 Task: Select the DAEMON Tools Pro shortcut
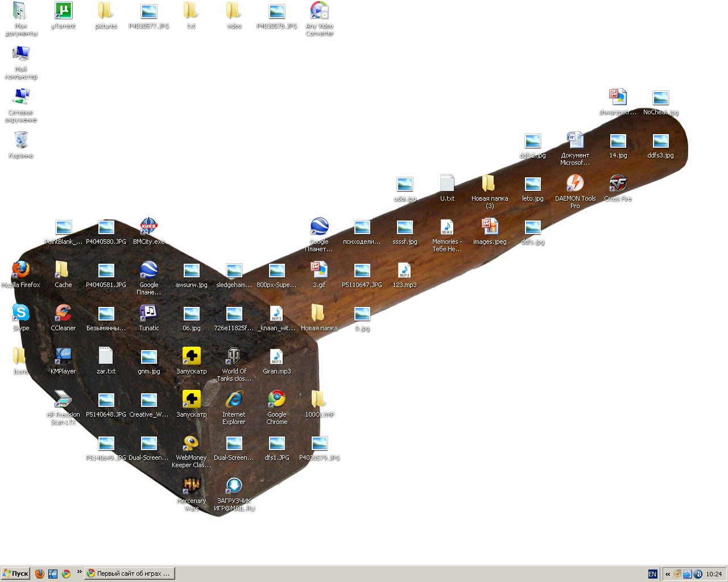(575, 192)
